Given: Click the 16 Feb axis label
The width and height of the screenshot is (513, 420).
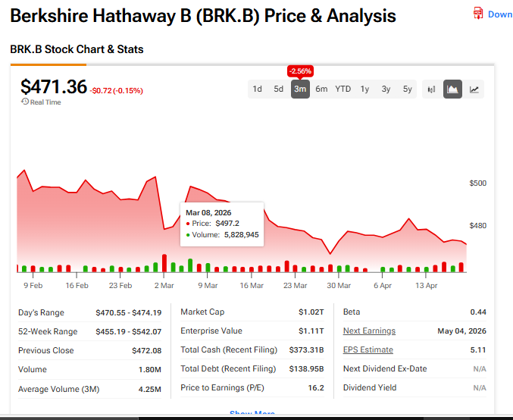Looking at the screenshot, I should click(x=77, y=286).
